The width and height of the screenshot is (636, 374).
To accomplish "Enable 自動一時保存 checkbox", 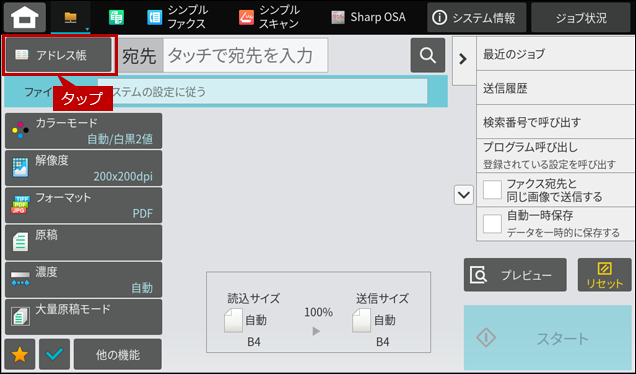I will [x=492, y=224].
